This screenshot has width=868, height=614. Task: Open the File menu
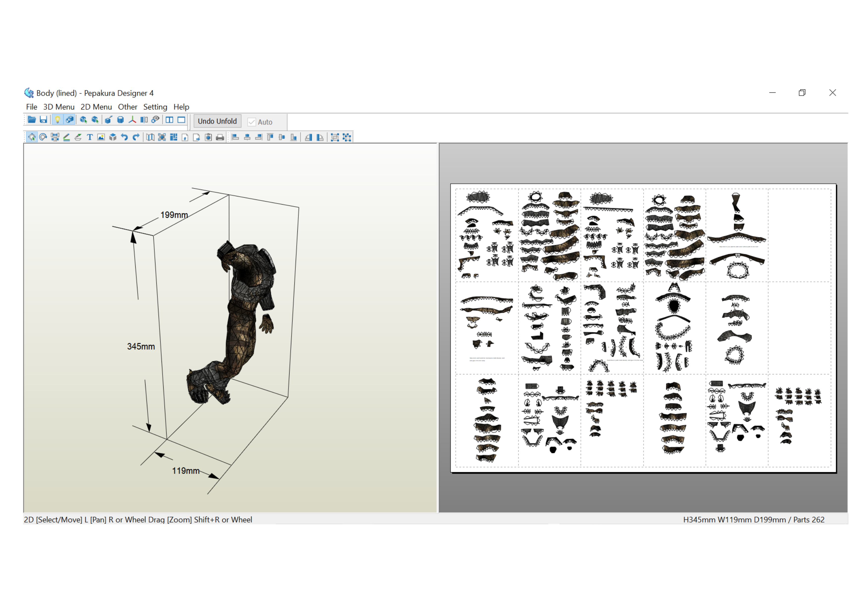[x=31, y=107]
